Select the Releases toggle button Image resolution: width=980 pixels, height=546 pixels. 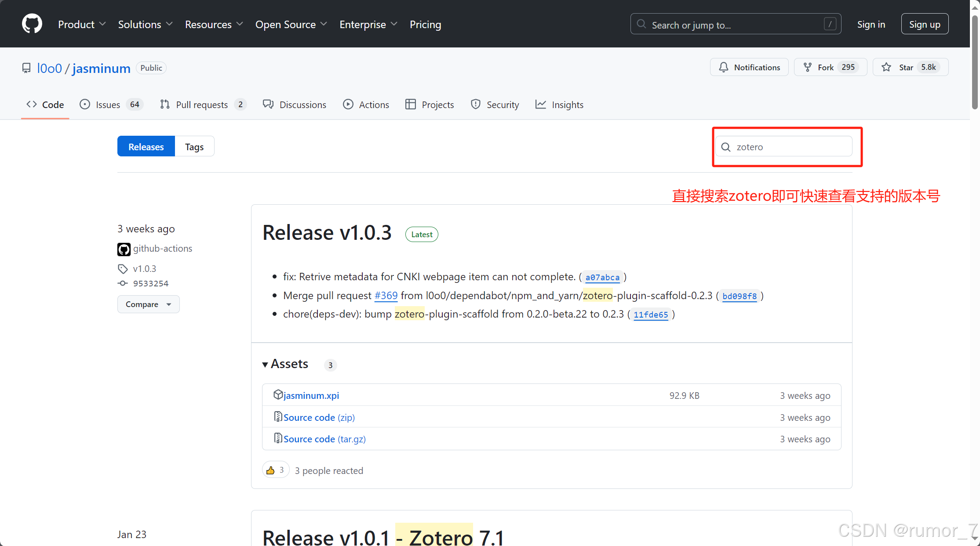(x=146, y=147)
